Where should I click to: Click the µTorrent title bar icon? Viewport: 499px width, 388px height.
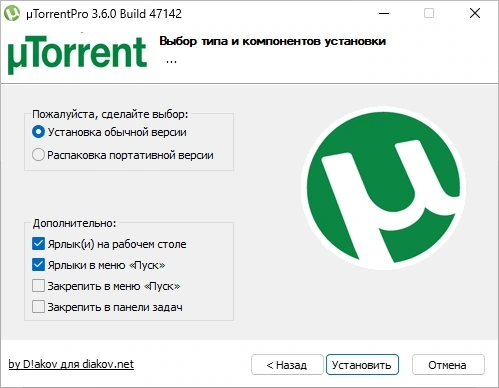point(12,13)
